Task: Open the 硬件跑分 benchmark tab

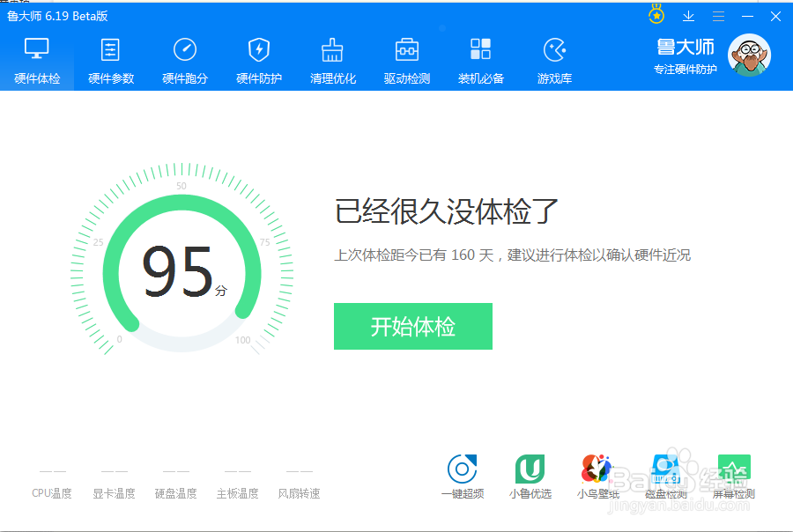Action: pyautogui.click(x=185, y=61)
